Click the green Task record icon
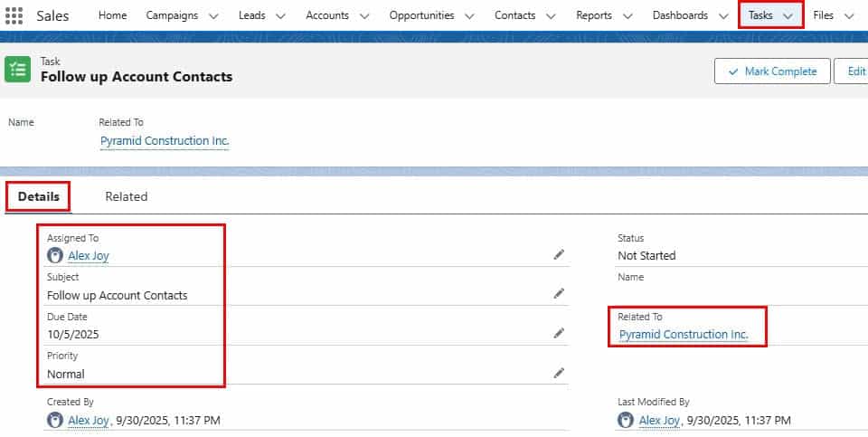The image size is (868, 437). click(18, 70)
